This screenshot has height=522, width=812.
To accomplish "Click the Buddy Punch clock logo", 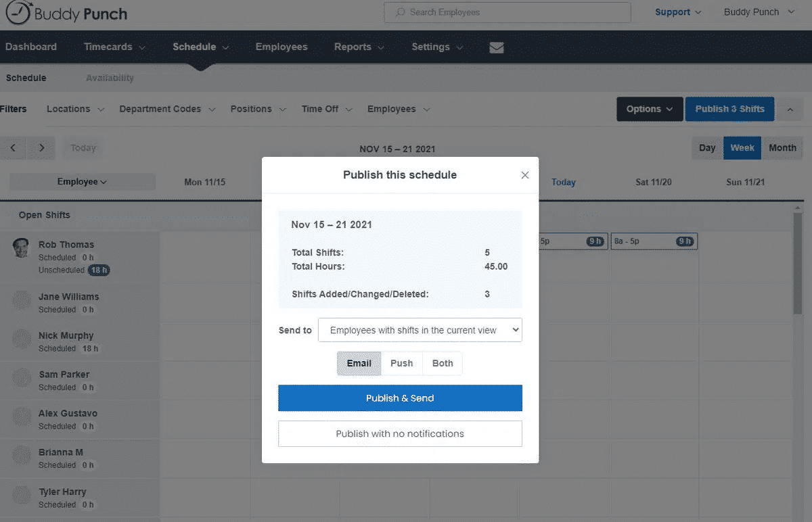I will click(18, 13).
